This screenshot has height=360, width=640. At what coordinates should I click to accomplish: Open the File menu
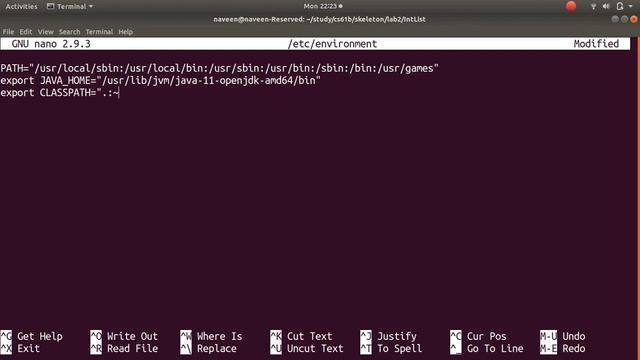8,32
